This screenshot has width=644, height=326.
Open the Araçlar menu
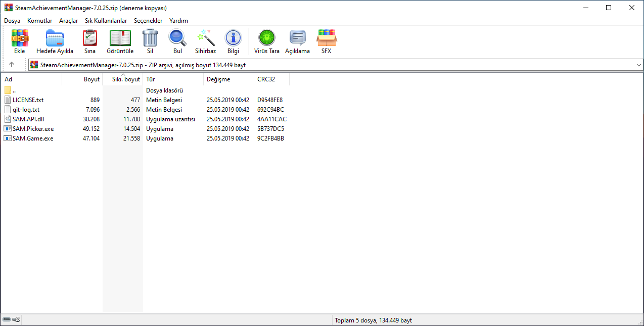coord(69,21)
